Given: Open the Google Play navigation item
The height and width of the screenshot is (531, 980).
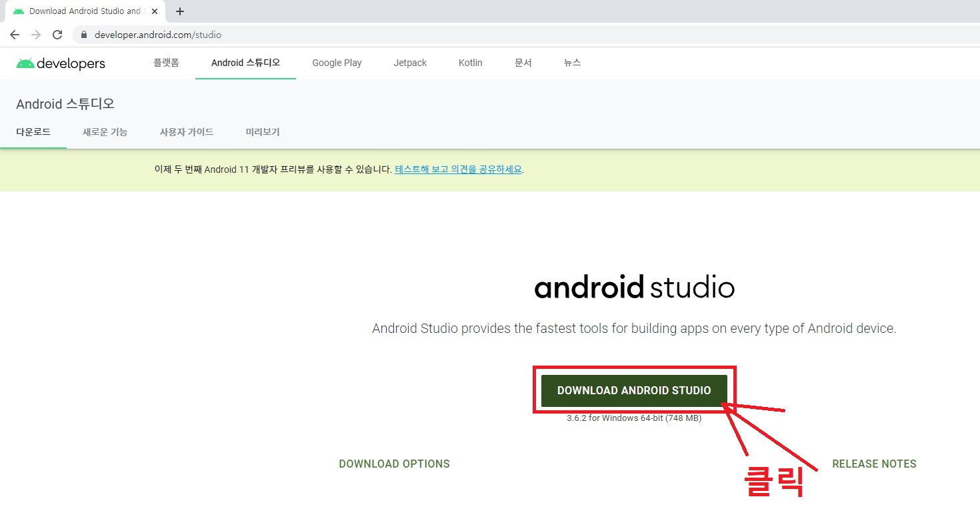Looking at the screenshot, I should pos(337,63).
